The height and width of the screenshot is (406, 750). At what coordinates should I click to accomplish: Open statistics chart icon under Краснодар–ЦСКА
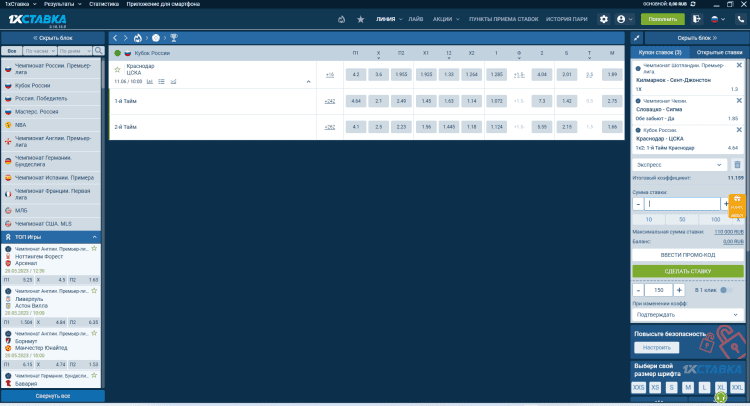coord(150,82)
